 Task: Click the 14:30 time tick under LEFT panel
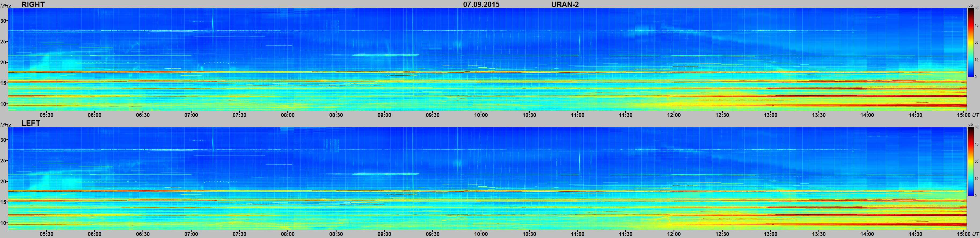[916, 234]
